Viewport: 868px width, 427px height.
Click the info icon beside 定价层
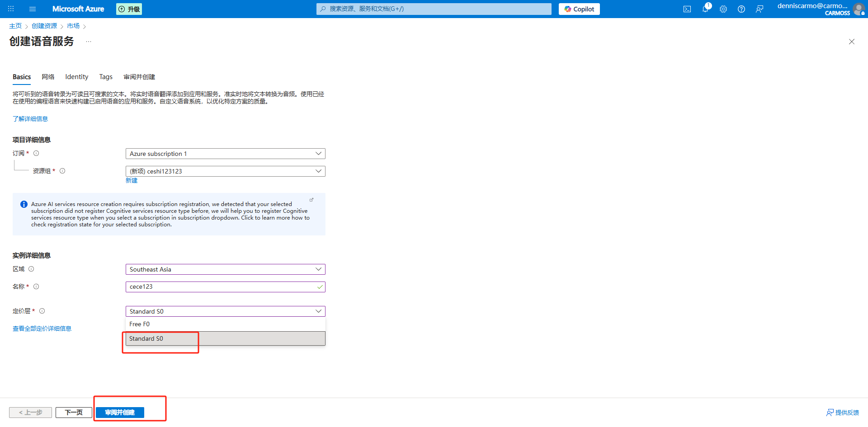click(42, 311)
